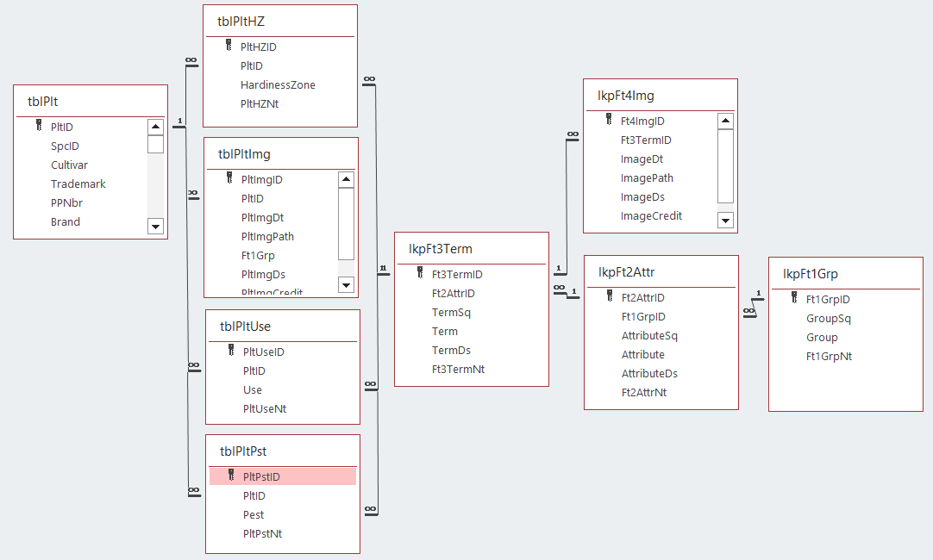
Task: Click the key icon beside Ft4ImgID
Action: 609,121
